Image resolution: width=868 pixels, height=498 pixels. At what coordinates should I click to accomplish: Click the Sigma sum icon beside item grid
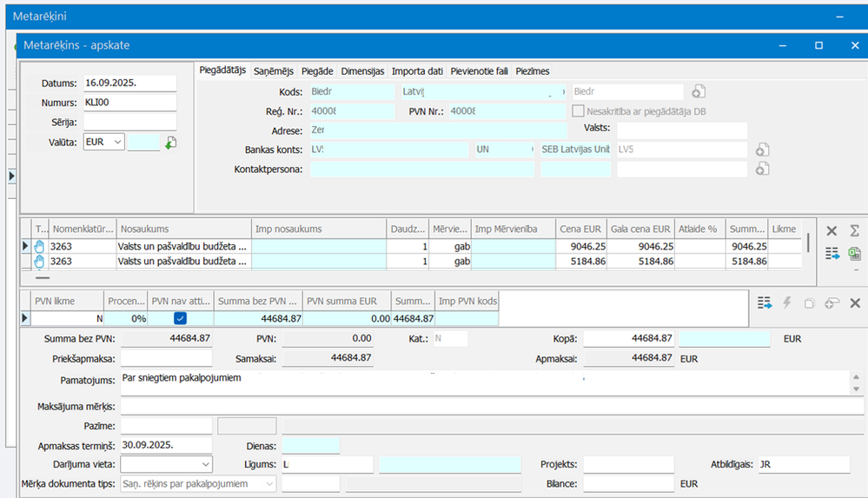(x=854, y=230)
